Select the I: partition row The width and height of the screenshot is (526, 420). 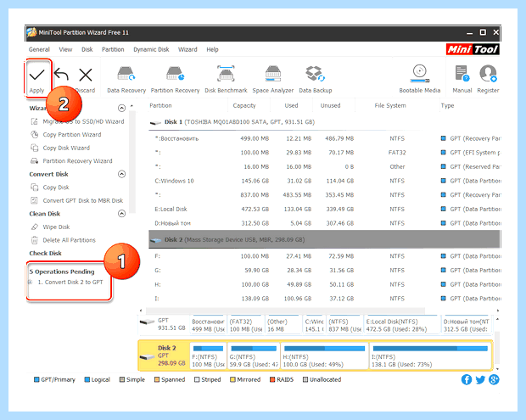pyautogui.click(x=325, y=299)
